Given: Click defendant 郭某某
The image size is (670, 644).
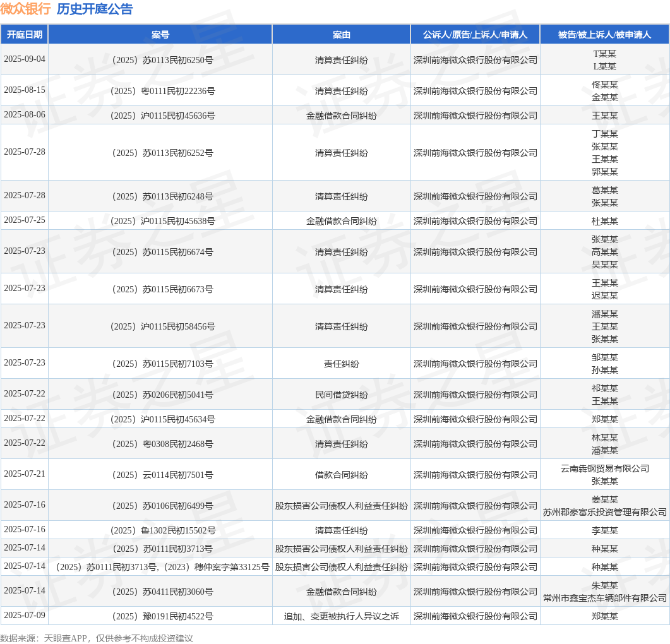Looking at the screenshot, I should (604, 171).
